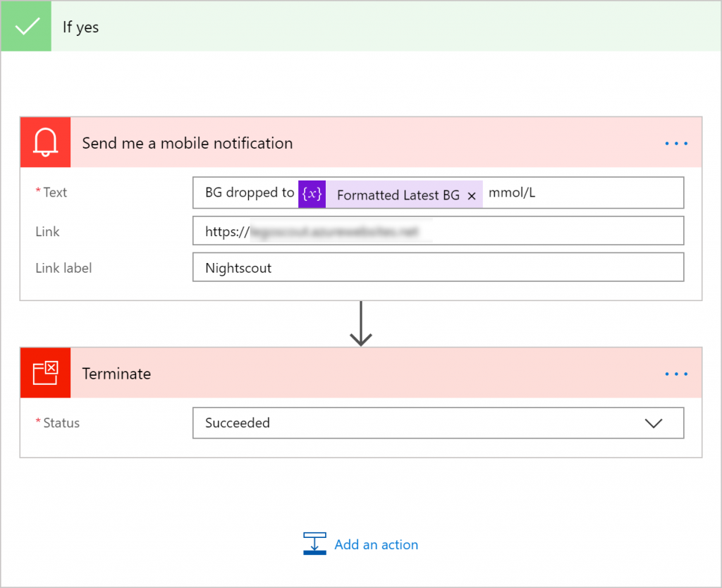Click into the Link URL field
722x588 pixels.
(x=437, y=231)
